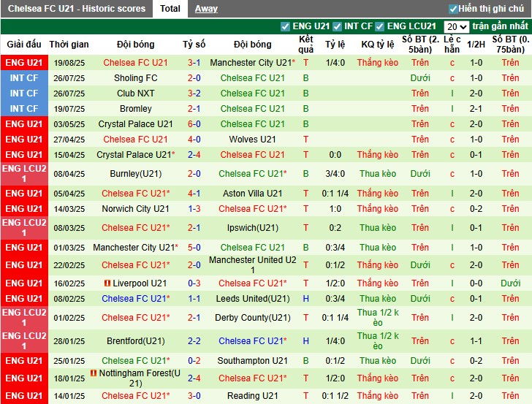This screenshot has height=404, width=532.
Task: Select the Total tab
Action: click(170, 9)
